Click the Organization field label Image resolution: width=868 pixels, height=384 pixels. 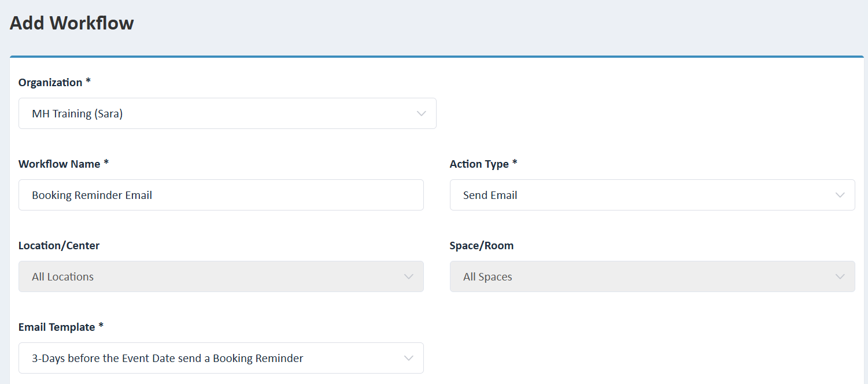(54, 82)
